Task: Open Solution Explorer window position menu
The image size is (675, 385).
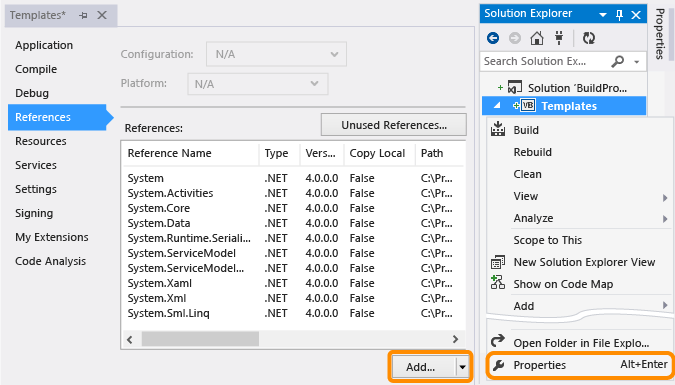Action: (603, 15)
